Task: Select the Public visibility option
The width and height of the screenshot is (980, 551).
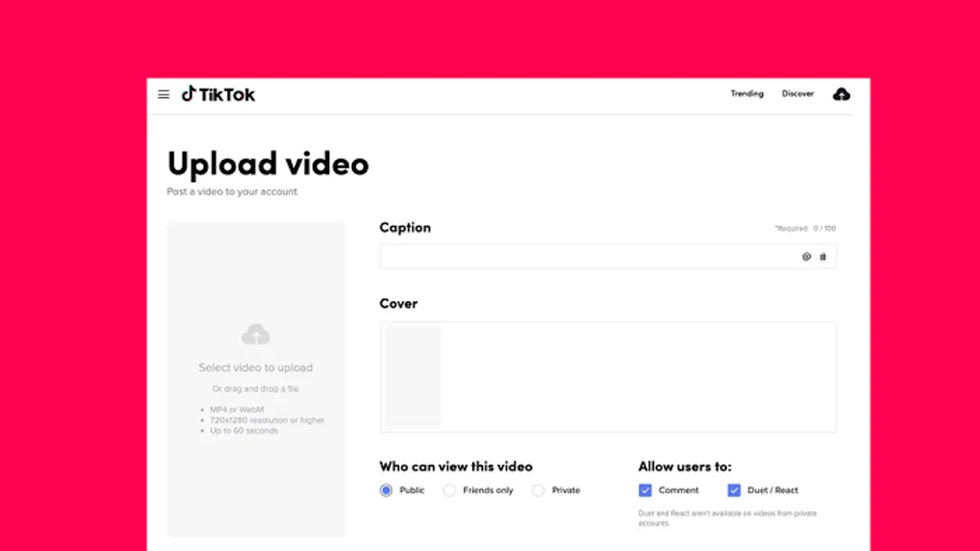Action: 386,491
